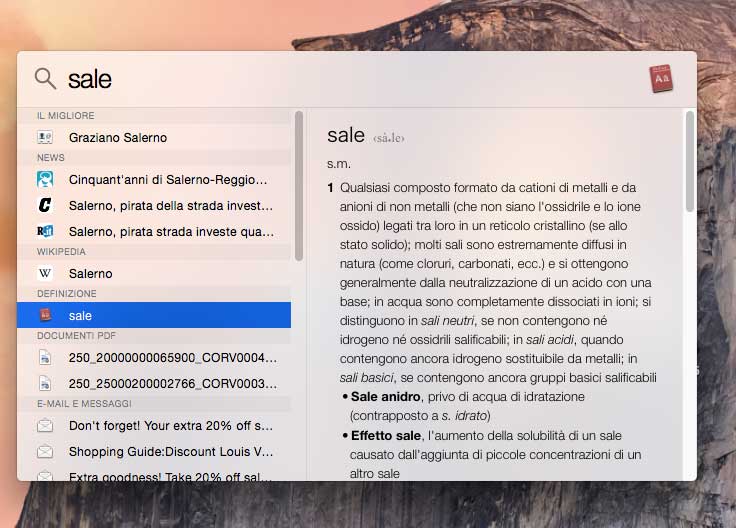Open the 250_25000200002766_CORV0003 PDF result
736x528 pixels.
coord(172,383)
